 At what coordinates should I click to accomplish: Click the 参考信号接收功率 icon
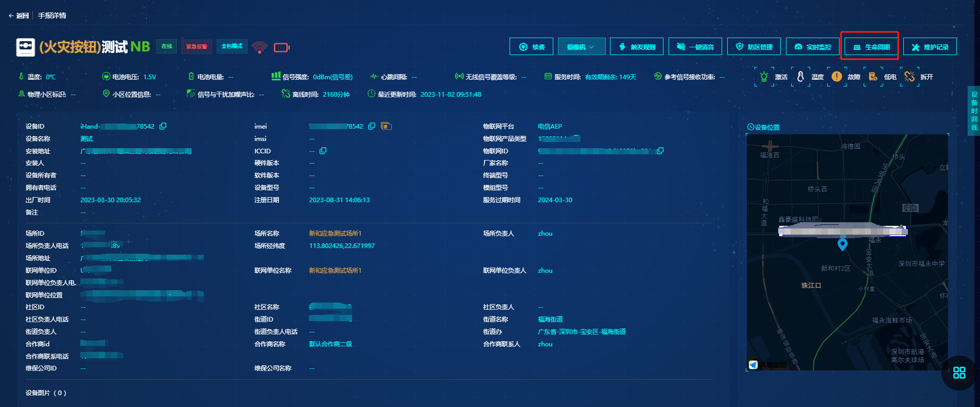coord(658,76)
